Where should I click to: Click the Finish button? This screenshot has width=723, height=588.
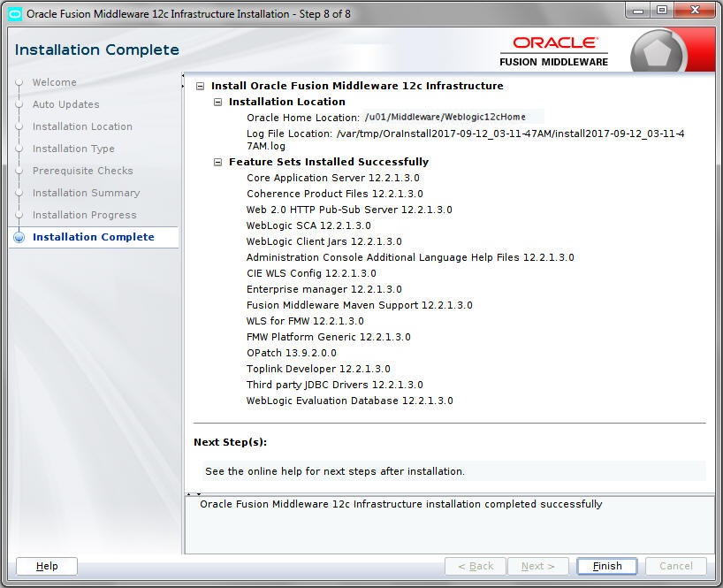(x=607, y=566)
